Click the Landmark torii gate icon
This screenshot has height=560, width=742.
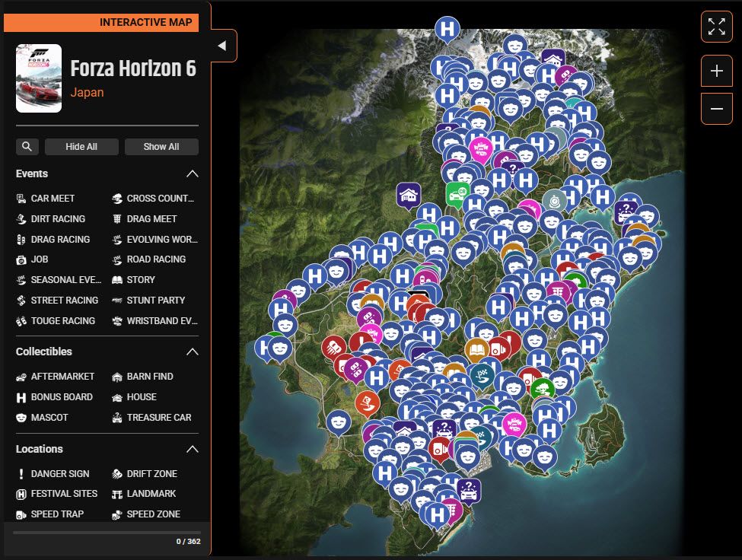click(x=117, y=495)
